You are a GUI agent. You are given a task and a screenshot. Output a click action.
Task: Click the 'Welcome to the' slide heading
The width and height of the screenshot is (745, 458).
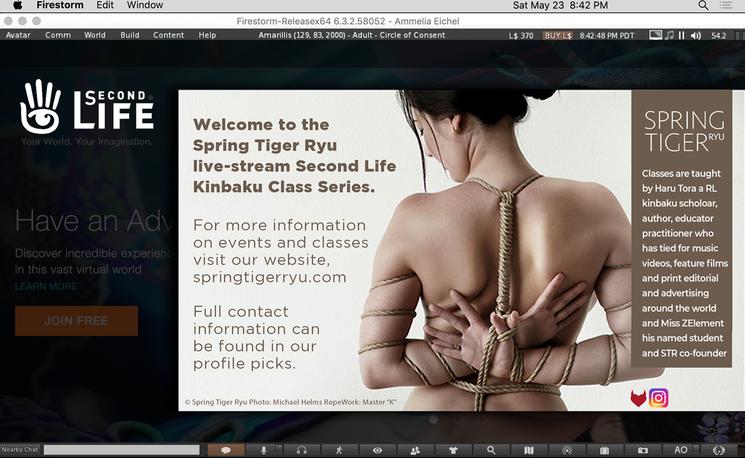coord(261,124)
